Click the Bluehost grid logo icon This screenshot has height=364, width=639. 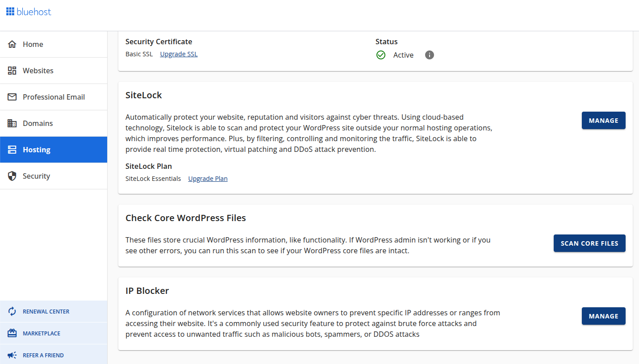tap(10, 12)
